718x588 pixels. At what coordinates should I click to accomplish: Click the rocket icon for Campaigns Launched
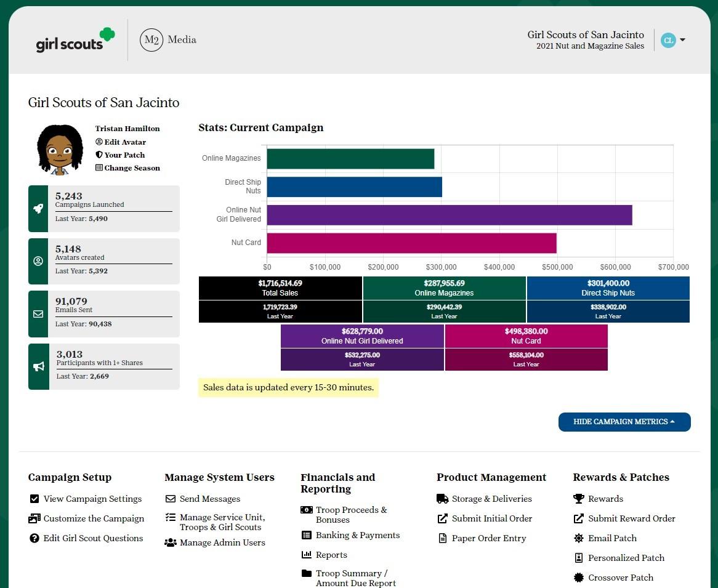pyautogui.click(x=38, y=208)
